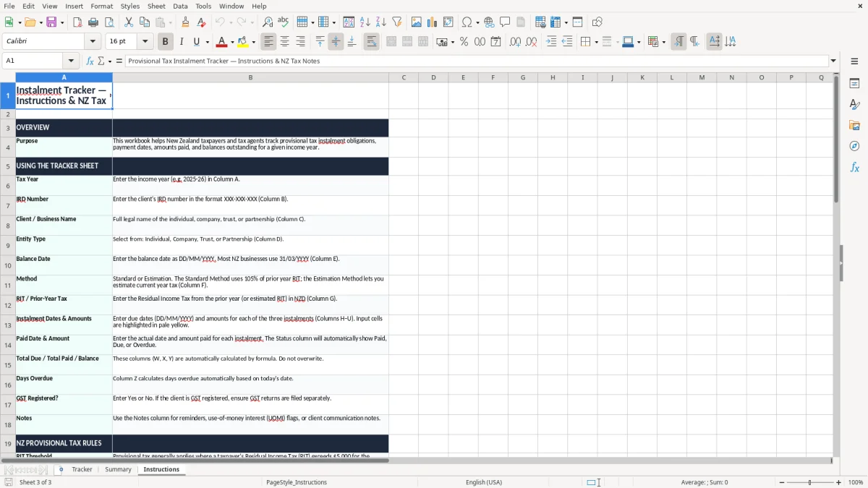
Task: Expand the Name Box dropdown
Action: coord(71,61)
